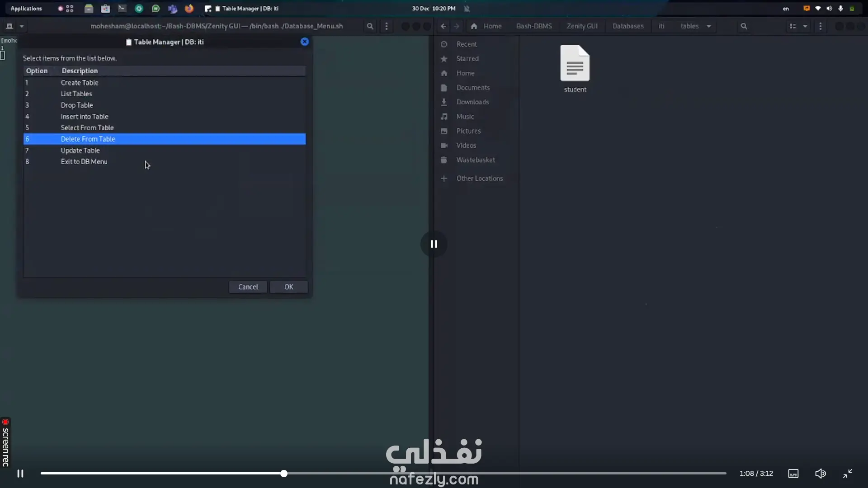
Task: Open new-tab dropdown in terminal header
Action: (x=21, y=26)
